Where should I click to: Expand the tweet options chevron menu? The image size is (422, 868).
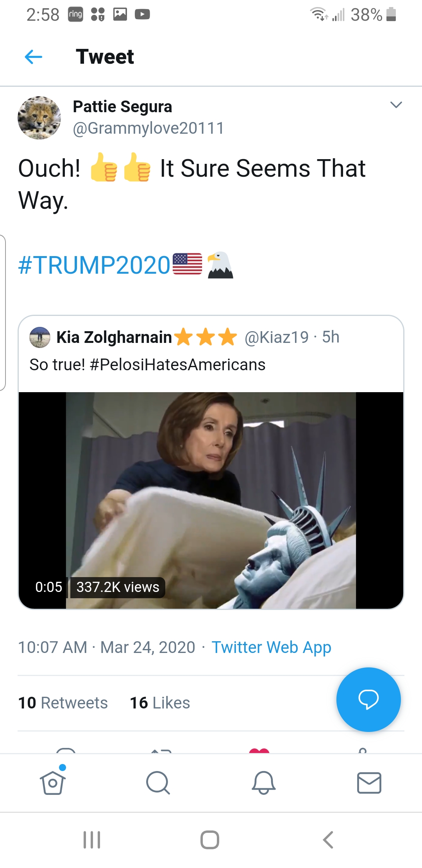pos(396,105)
